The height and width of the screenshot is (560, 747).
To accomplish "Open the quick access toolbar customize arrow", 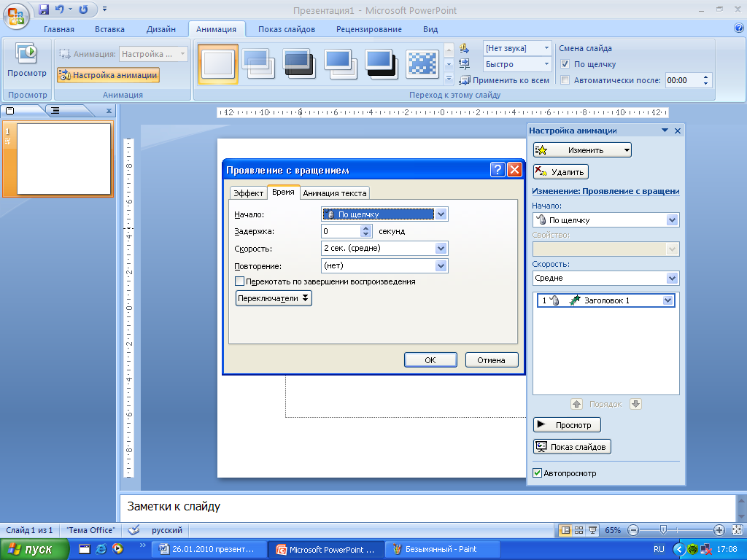I will tap(104, 9).
